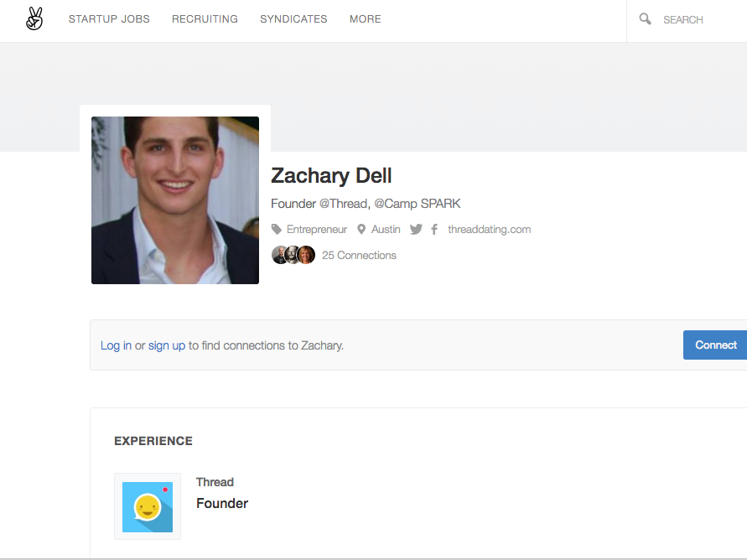Click the large profile photo
This screenshot has height=560, width=747.
175,200
